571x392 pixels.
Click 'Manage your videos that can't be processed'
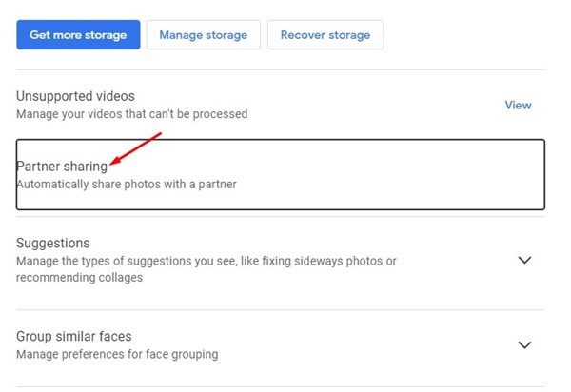(132, 114)
